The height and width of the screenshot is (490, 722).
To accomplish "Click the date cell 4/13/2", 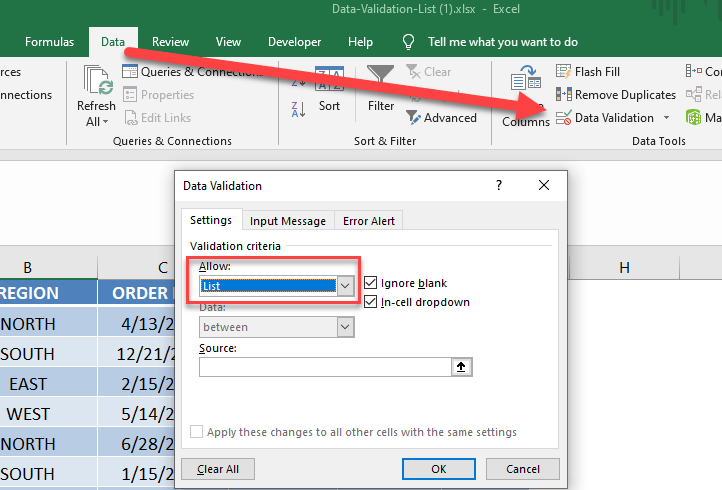I will tap(136, 324).
